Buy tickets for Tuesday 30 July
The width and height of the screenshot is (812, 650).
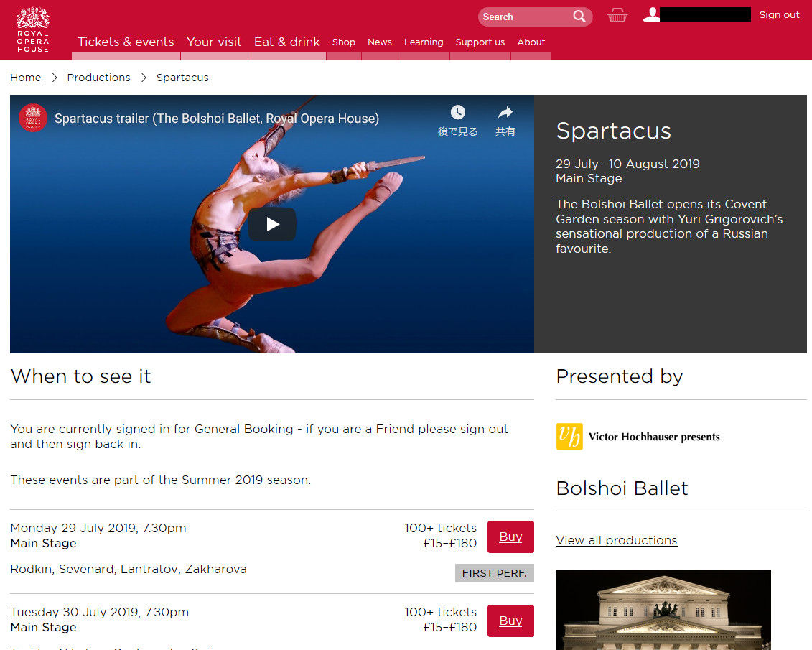click(x=510, y=621)
